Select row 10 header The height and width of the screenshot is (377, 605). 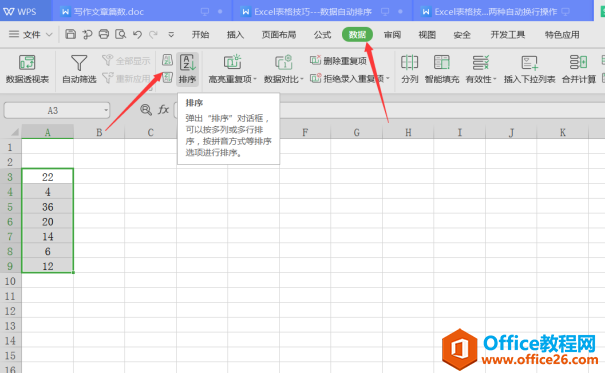pos(10,281)
